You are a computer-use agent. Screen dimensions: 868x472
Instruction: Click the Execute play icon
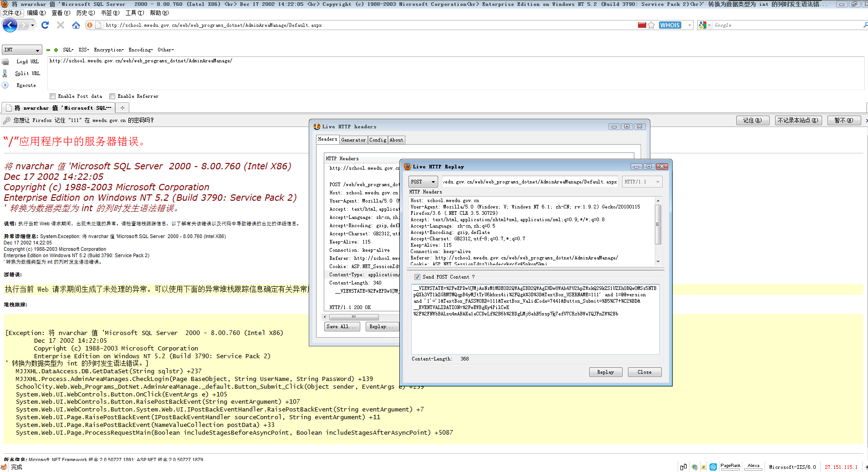5,85
